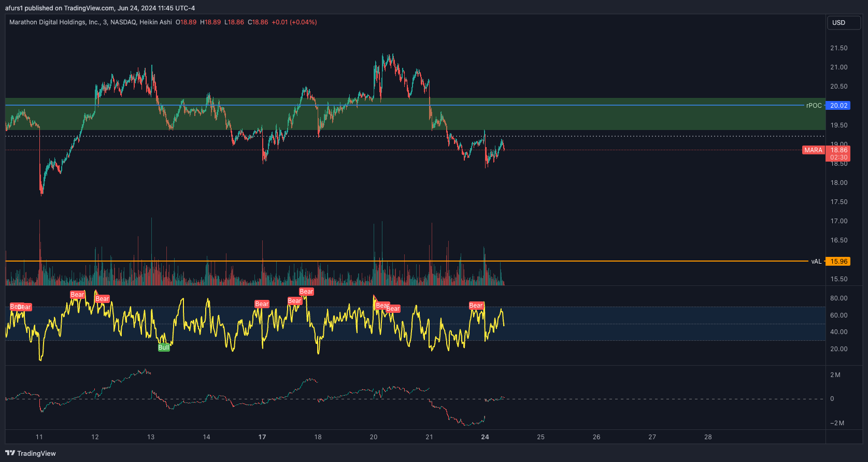This screenshot has height=462, width=868.
Task: Click date 25 on the time axis
Action: pyautogui.click(x=540, y=437)
